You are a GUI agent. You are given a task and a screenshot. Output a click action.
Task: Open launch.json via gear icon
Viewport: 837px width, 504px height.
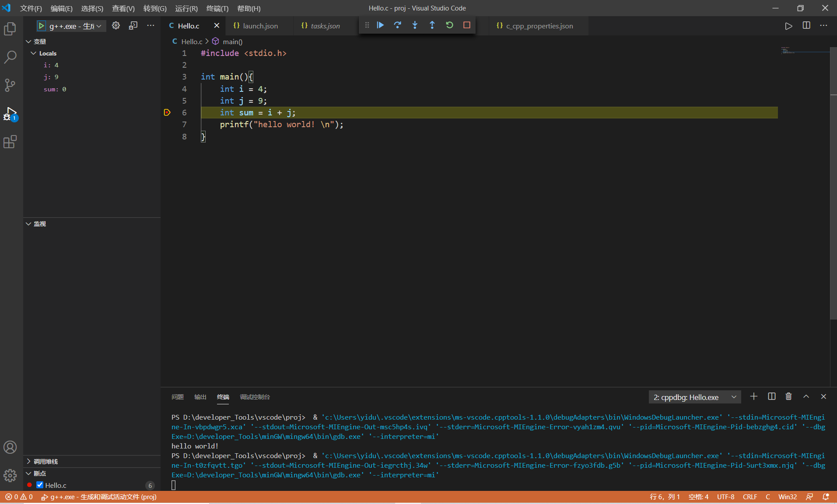point(116,26)
